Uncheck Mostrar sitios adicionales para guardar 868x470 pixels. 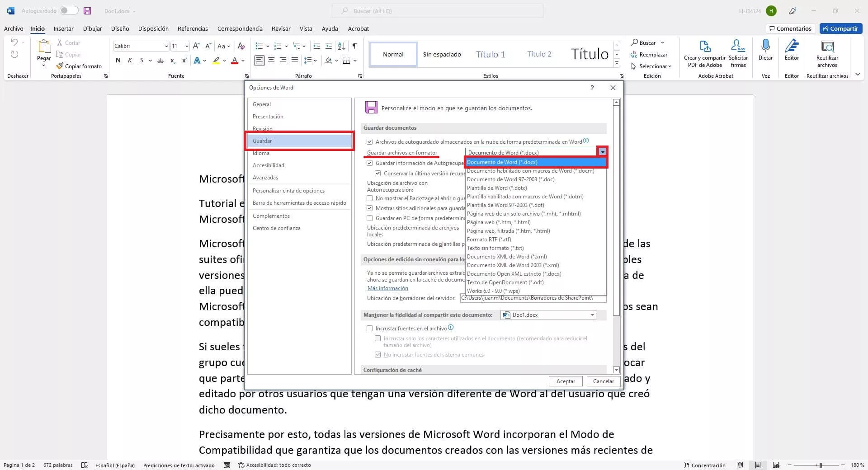point(370,208)
